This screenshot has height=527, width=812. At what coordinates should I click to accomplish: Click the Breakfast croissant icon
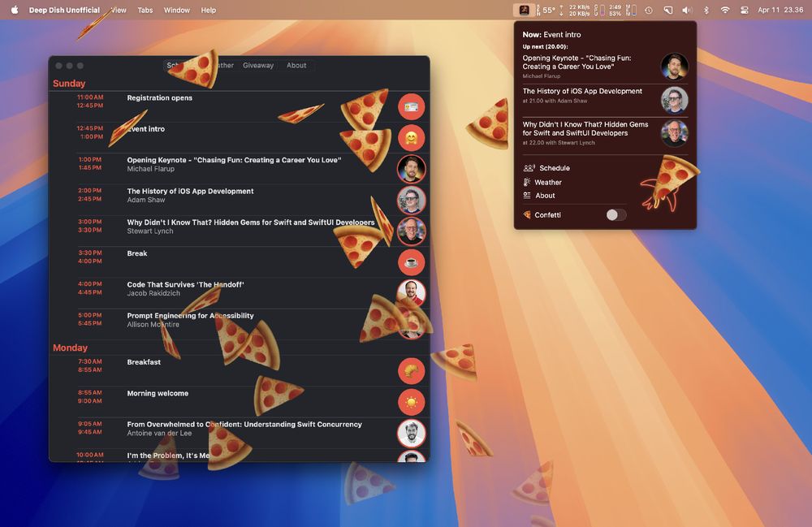point(411,370)
